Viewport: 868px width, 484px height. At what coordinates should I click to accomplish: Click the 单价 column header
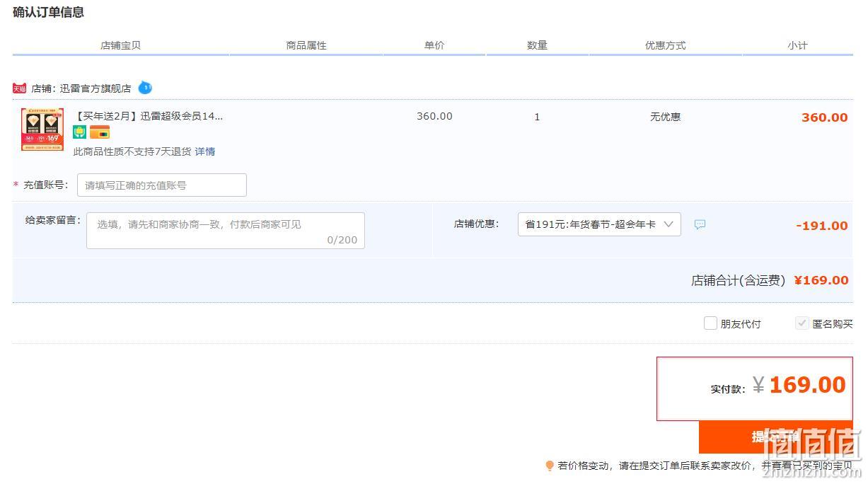[x=434, y=45]
